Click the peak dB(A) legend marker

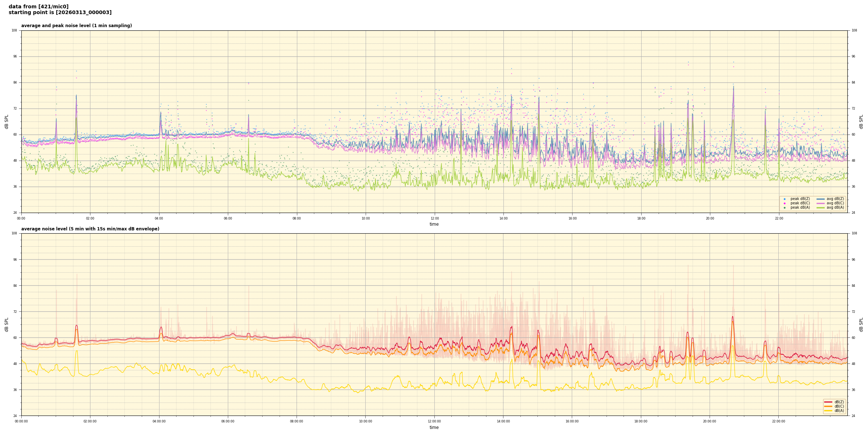(x=784, y=208)
